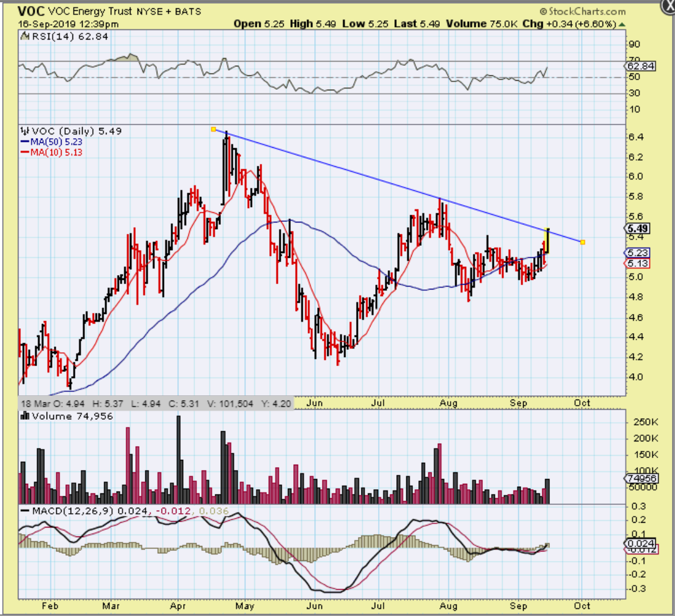
Task: Click the green up-triangle after Chg percentage
Action: 622,25
